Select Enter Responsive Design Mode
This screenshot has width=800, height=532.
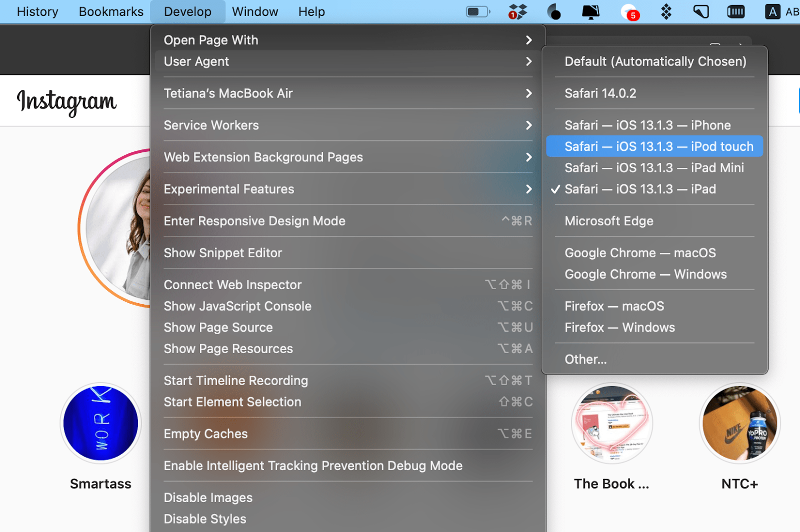[348, 221]
